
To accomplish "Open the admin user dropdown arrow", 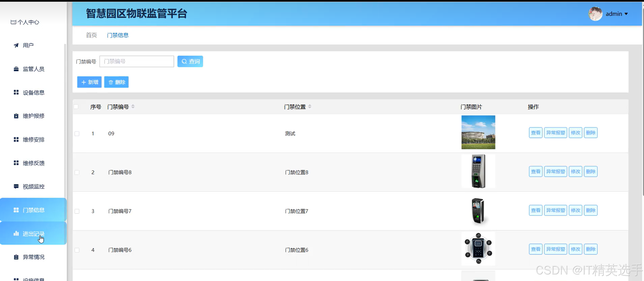I will 626,14.
